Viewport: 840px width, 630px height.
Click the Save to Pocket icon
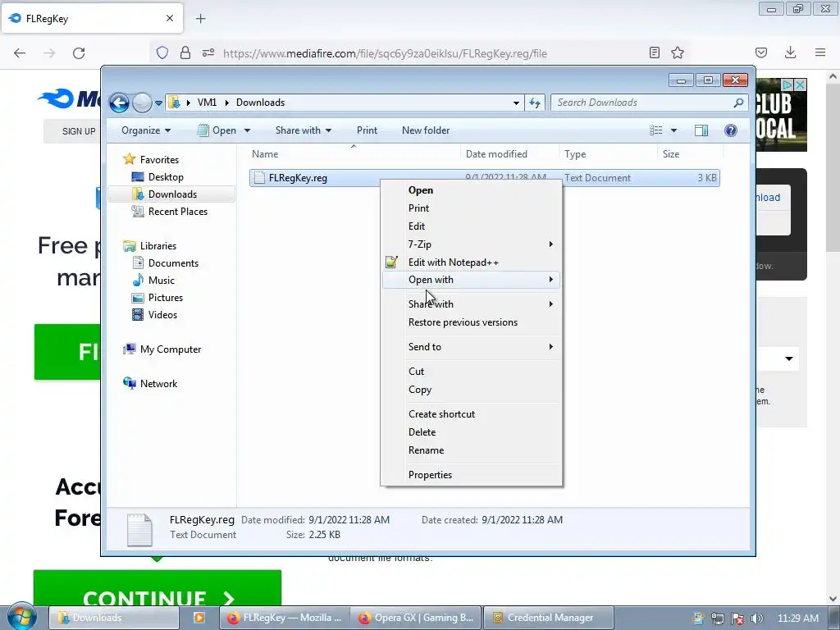(760, 52)
